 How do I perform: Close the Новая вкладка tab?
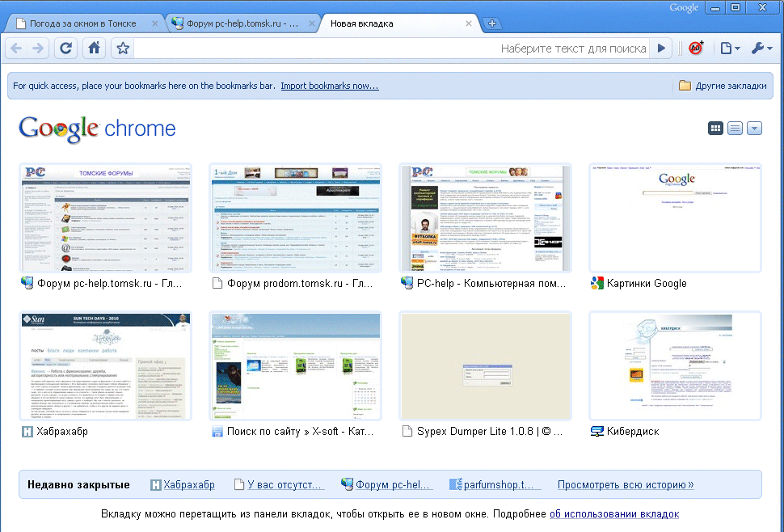pyautogui.click(x=469, y=23)
